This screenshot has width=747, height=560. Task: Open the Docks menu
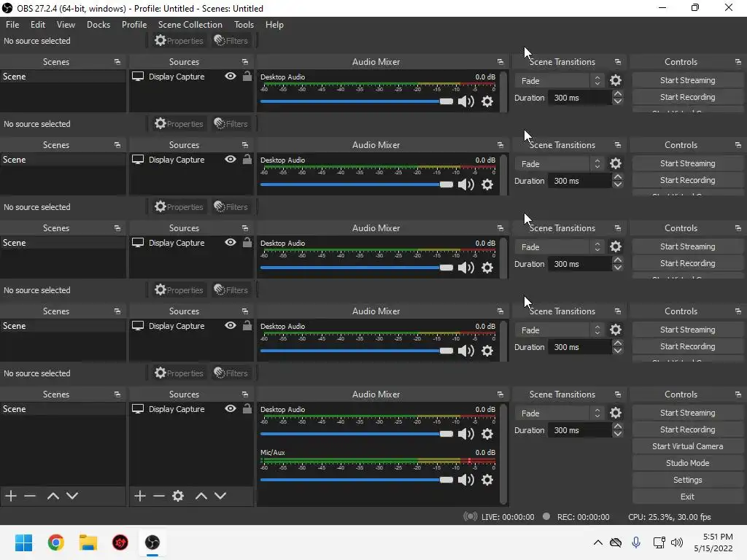tap(98, 25)
